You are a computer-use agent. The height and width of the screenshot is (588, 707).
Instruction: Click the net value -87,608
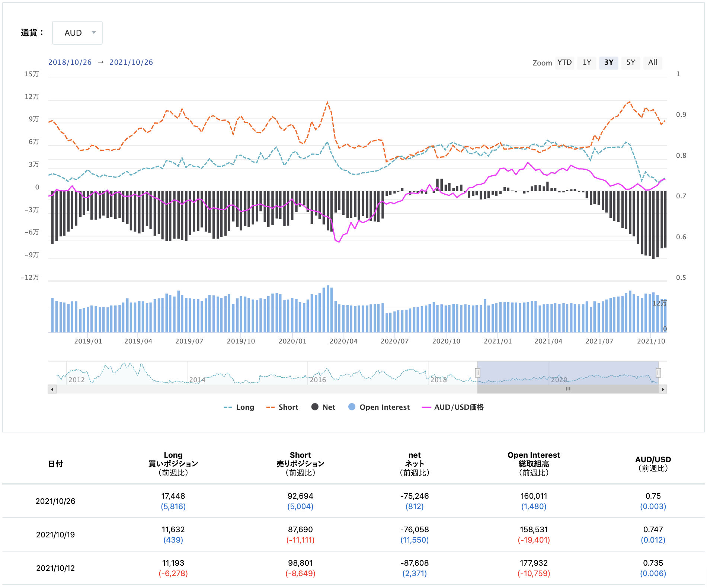(x=415, y=563)
